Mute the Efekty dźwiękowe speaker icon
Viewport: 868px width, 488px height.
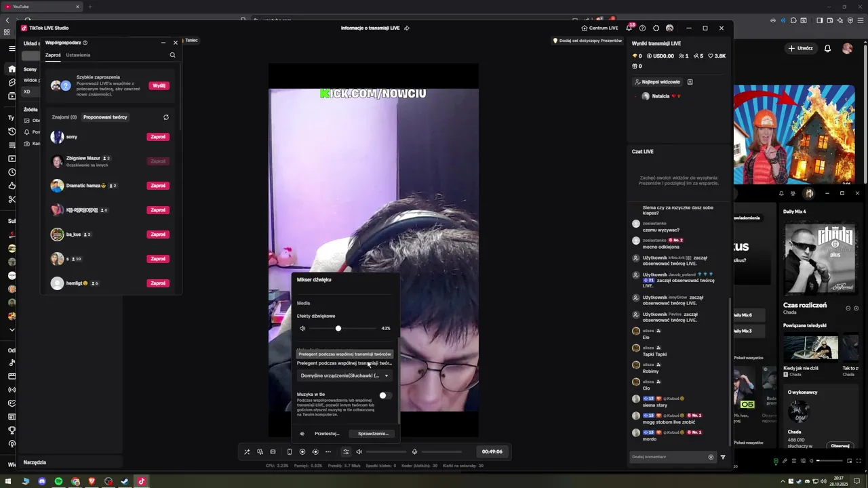302,328
